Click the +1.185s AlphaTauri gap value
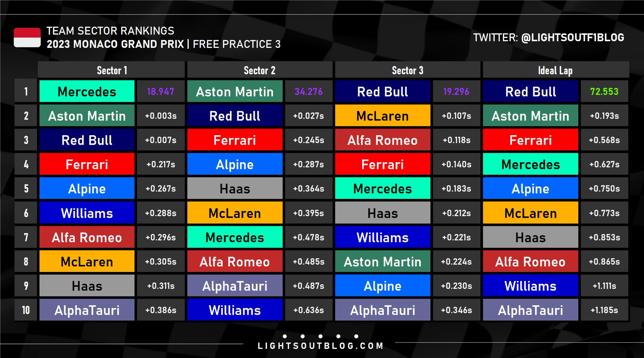Screen dimensions: 644x358 (604, 310)
